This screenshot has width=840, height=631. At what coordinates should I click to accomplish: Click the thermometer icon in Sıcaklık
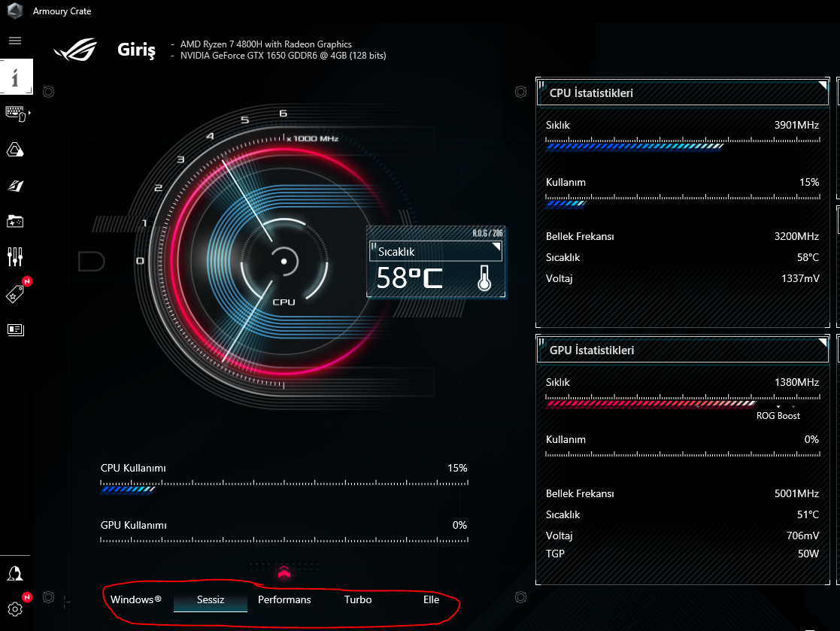tap(484, 278)
